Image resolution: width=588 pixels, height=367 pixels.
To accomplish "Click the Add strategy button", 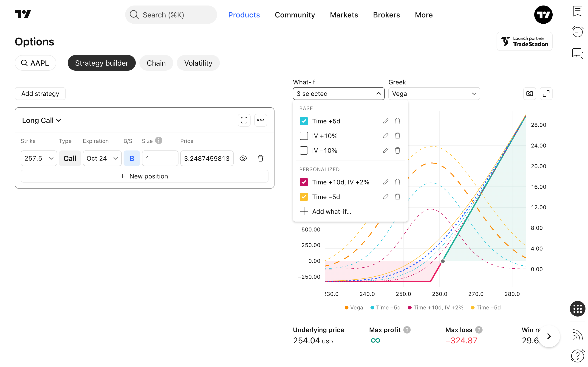I will [40, 94].
